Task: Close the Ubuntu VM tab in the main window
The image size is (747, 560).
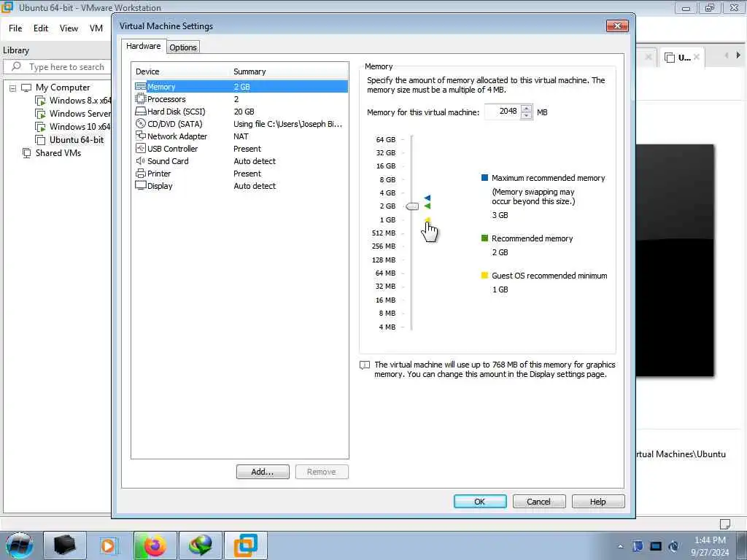Action: (697, 57)
